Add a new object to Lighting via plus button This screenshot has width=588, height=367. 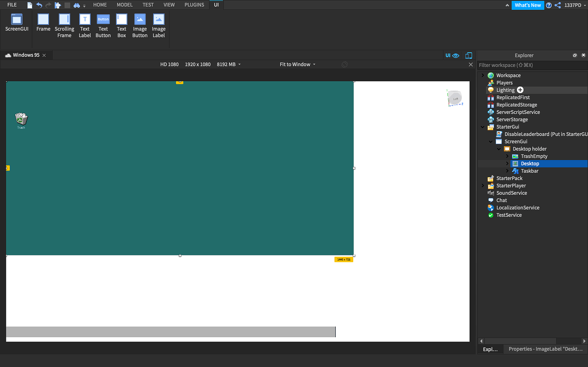coord(520,90)
